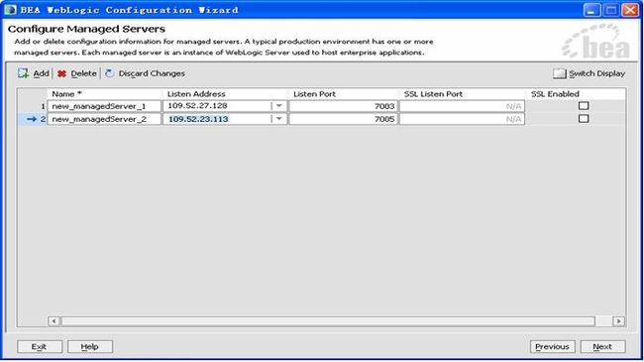
Task: Click the horizontal scrollbar thumb
Action: (328, 321)
